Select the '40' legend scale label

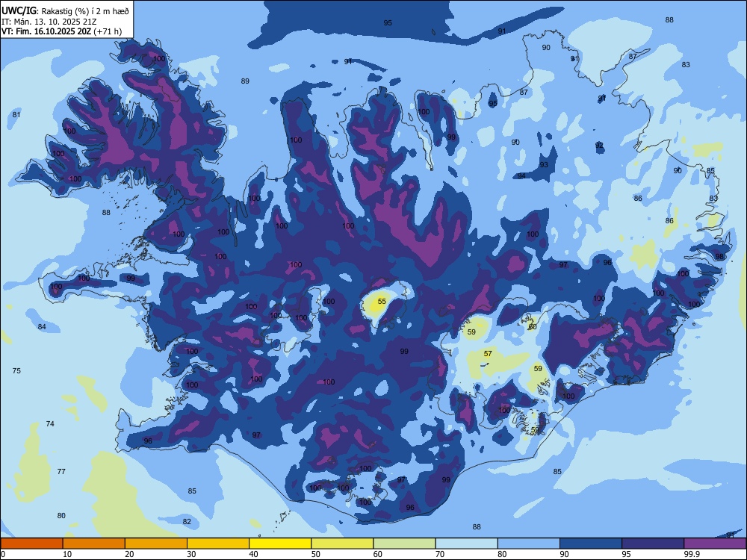tap(253, 554)
